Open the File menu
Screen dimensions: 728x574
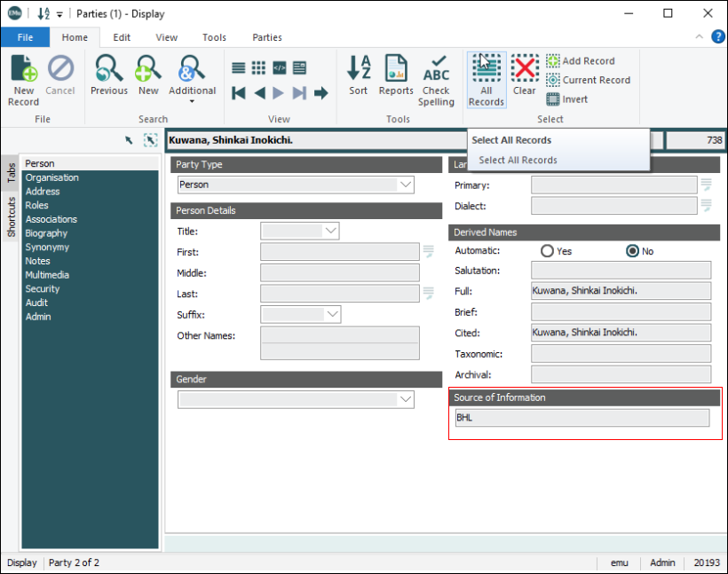pos(25,37)
